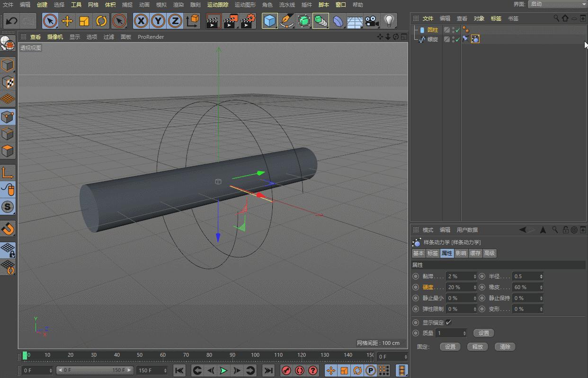
Task: Select the Move tool icon
Action: coord(68,21)
